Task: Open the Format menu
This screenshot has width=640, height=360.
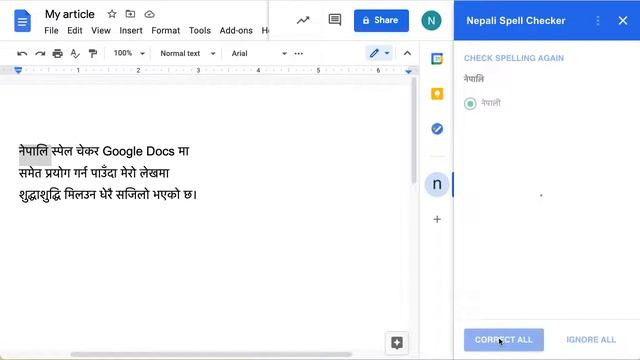Action: coord(165,31)
